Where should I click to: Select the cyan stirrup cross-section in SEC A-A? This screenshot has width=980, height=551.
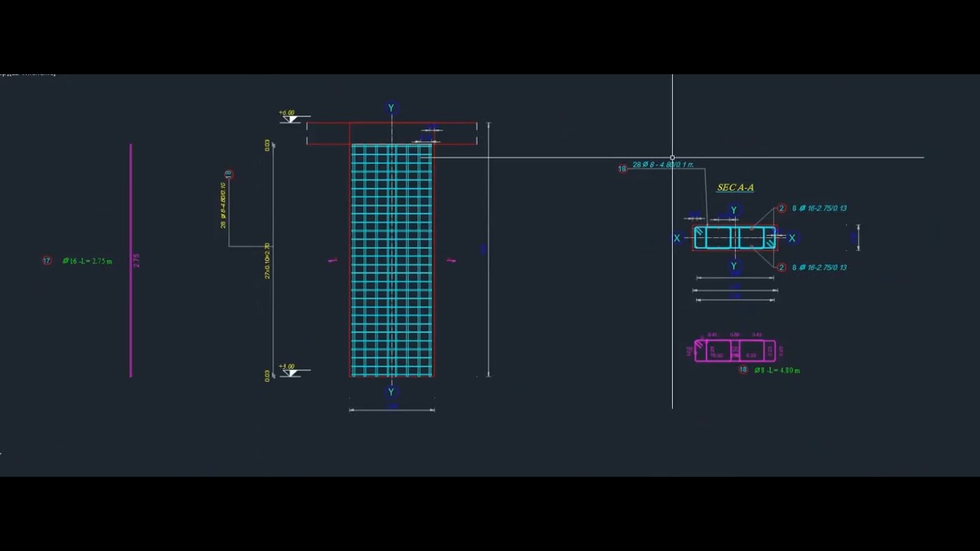point(735,238)
